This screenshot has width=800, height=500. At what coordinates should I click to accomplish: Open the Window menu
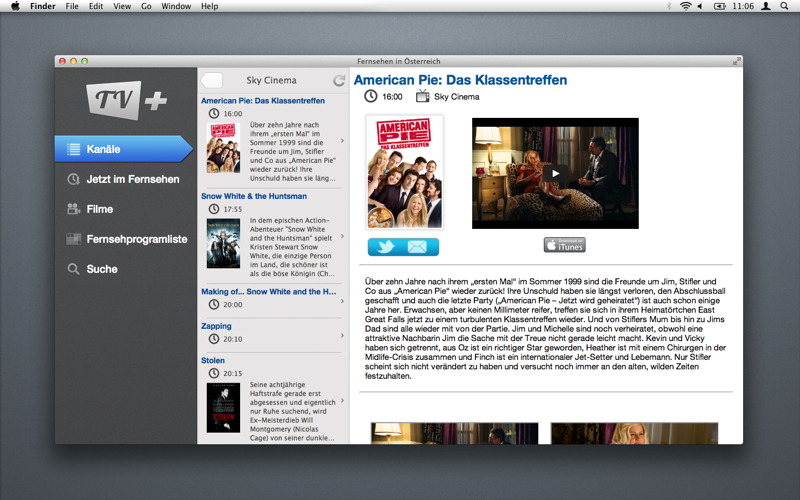176,6
